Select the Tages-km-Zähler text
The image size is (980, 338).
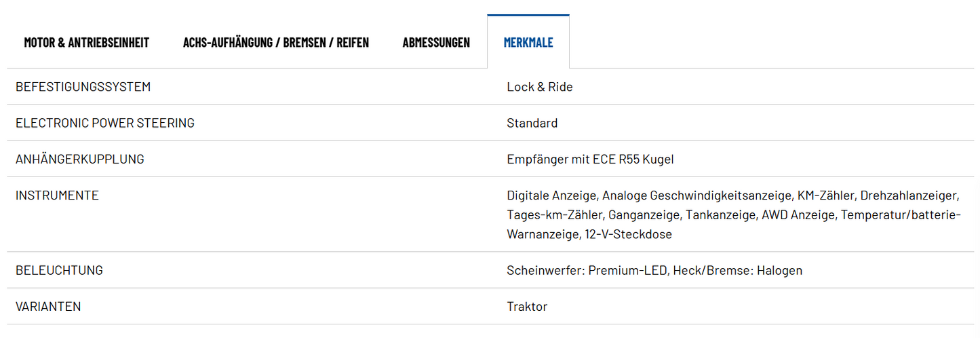pyautogui.click(x=554, y=215)
